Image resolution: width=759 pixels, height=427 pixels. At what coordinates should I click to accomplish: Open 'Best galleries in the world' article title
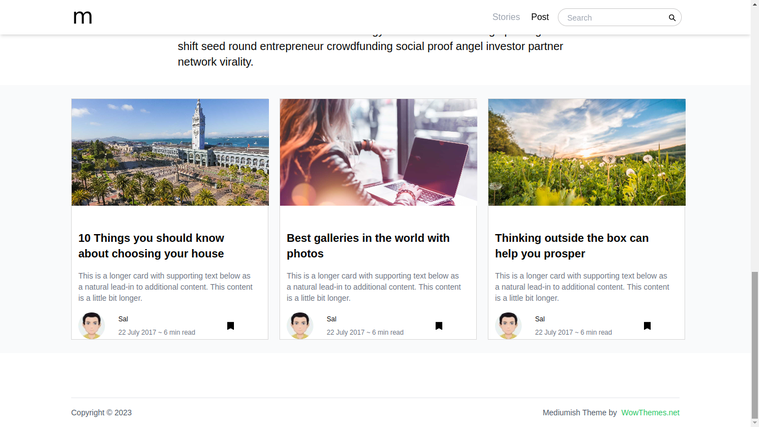coord(368,246)
